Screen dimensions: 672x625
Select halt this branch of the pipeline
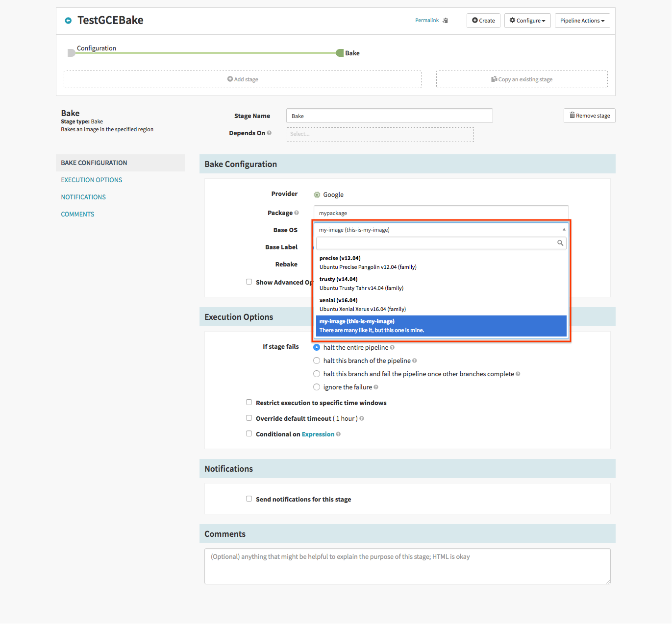click(x=317, y=361)
